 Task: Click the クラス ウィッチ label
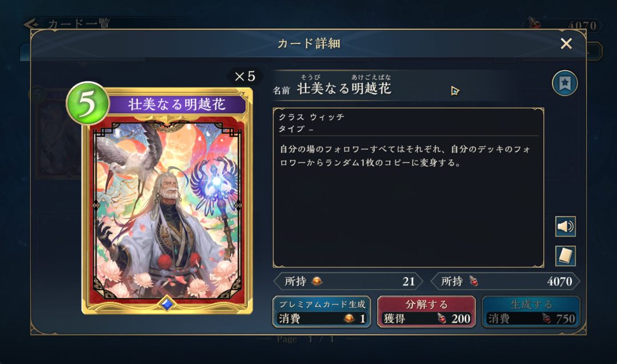[x=311, y=117]
